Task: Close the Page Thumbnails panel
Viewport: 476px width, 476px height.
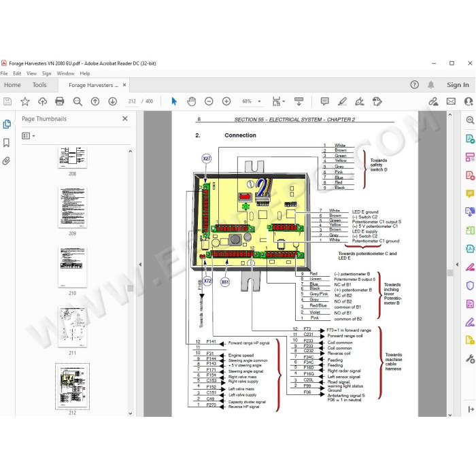Action: 124,119
